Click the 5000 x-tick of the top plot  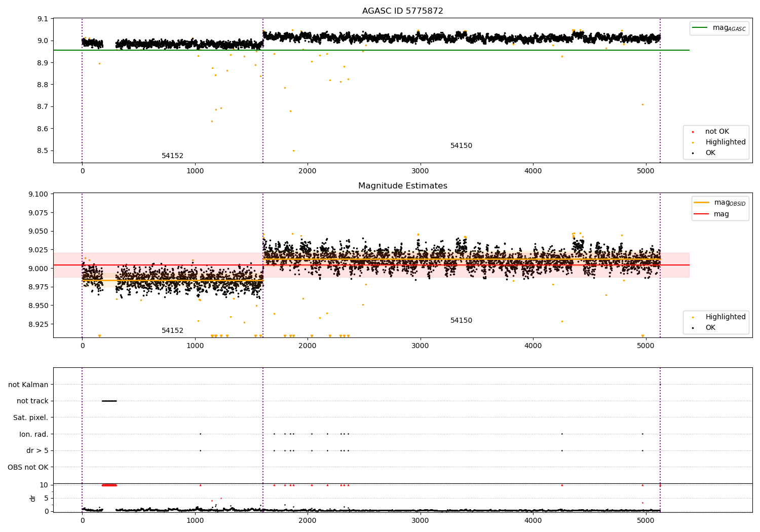(x=645, y=171)
